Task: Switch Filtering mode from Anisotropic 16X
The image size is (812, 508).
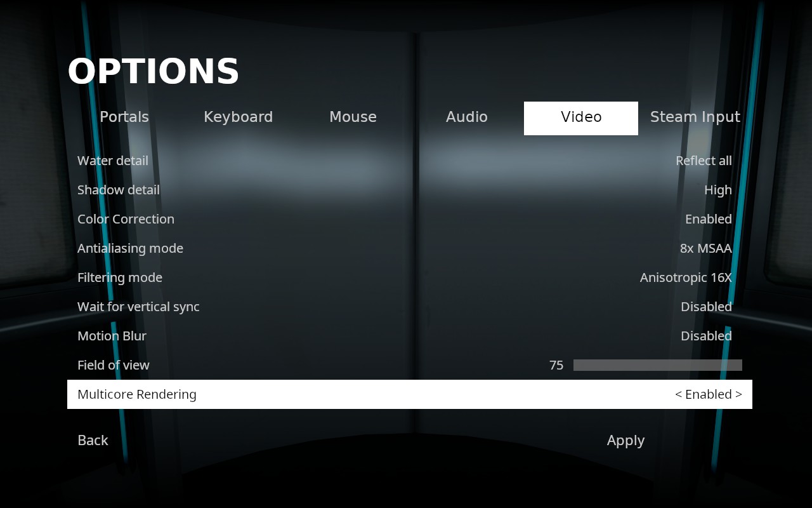Action: click(686, 277)
